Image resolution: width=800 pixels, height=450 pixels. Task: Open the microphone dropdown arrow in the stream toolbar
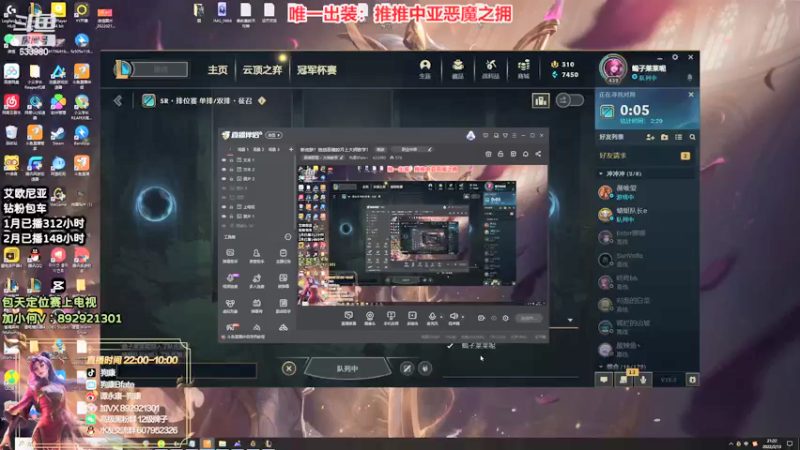442,317
